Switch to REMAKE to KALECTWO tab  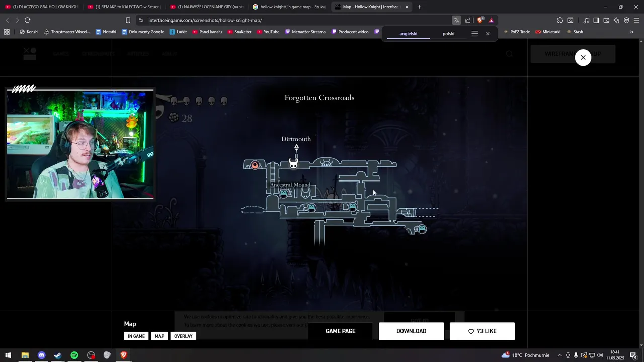(124, 7)
